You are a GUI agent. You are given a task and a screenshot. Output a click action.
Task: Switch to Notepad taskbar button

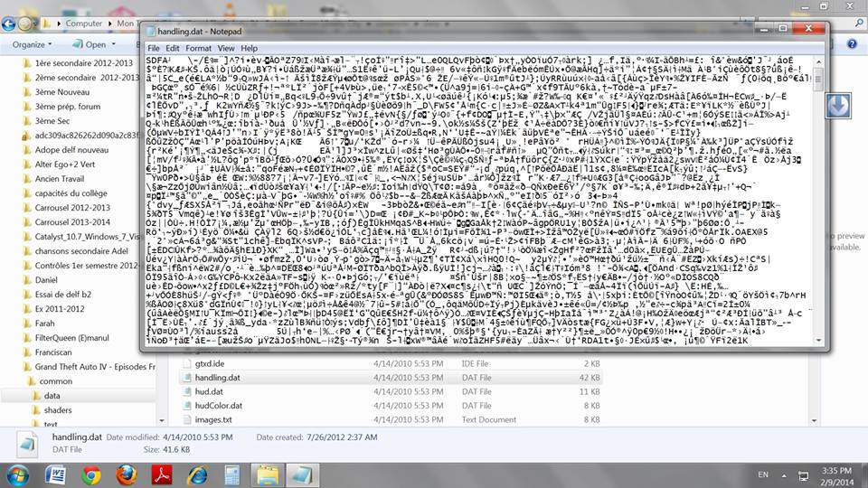click(x=302, y=475)
